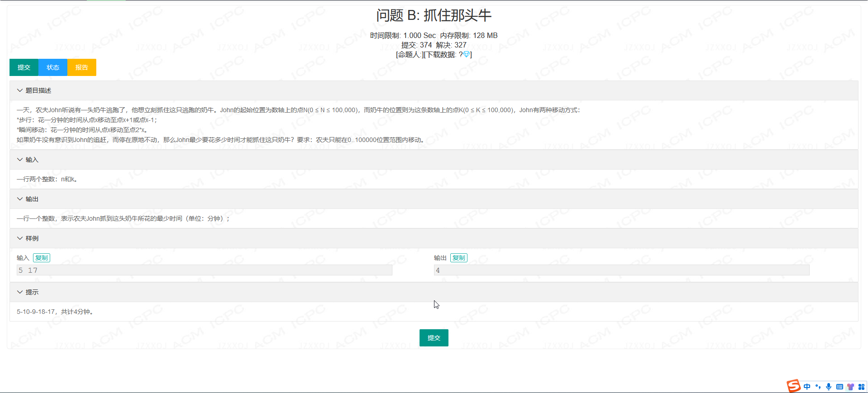The height and width of the screenshot is (393, 868).
Task: Click the sample input box containing 5 17
Action: click(x=204, y=270)
